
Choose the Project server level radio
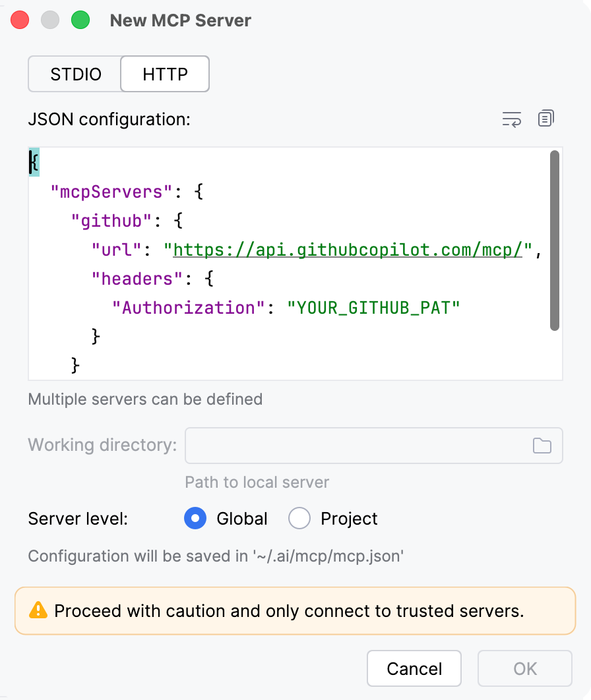point(299,518)
